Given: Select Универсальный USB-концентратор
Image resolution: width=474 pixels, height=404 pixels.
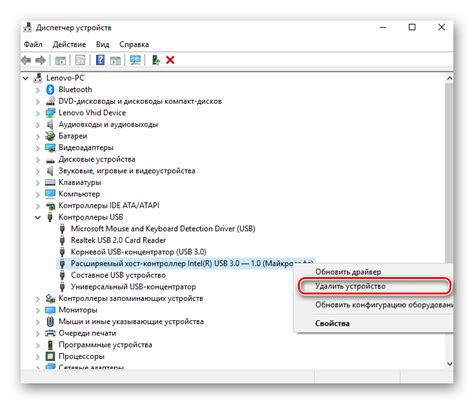Looking at the screenshot, I should coord(133,287).
